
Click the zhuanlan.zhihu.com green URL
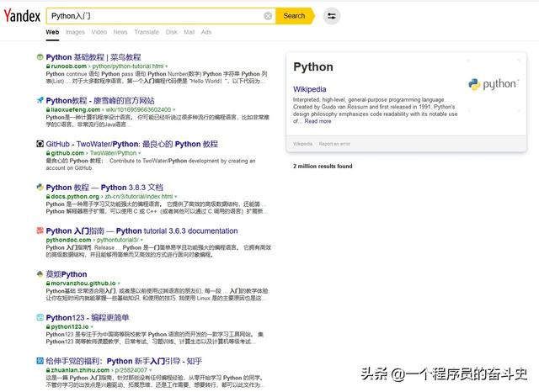99,370
